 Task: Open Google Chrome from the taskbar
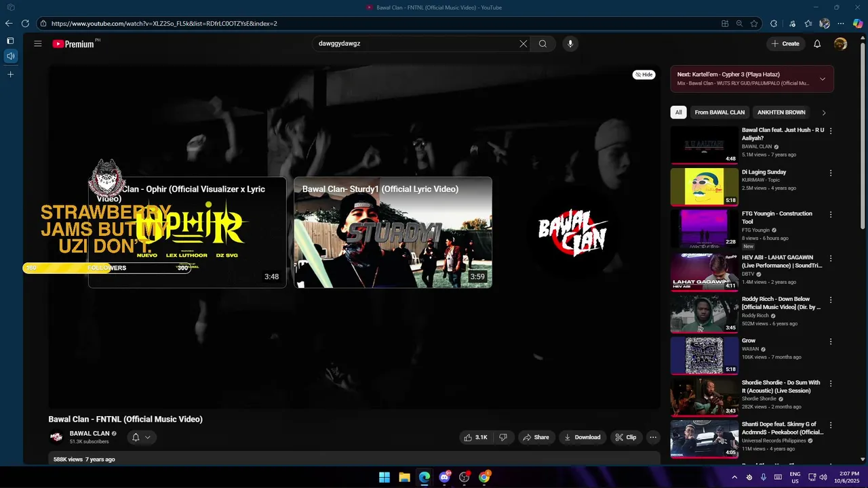coord(484,477)
